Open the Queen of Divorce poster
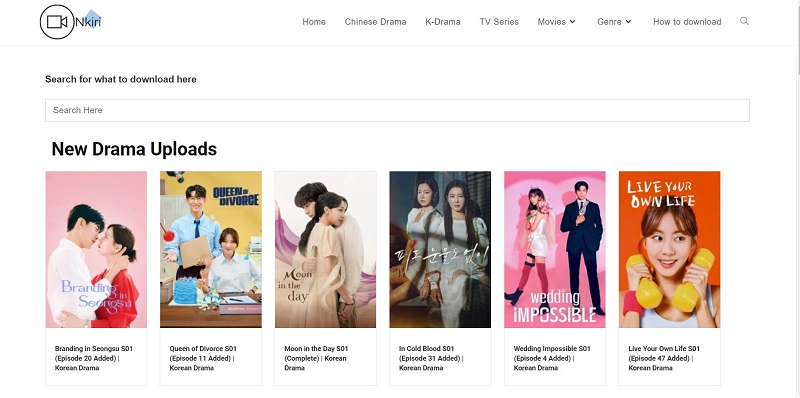This screenshot has height=398, width=800. tap(211, 250)
